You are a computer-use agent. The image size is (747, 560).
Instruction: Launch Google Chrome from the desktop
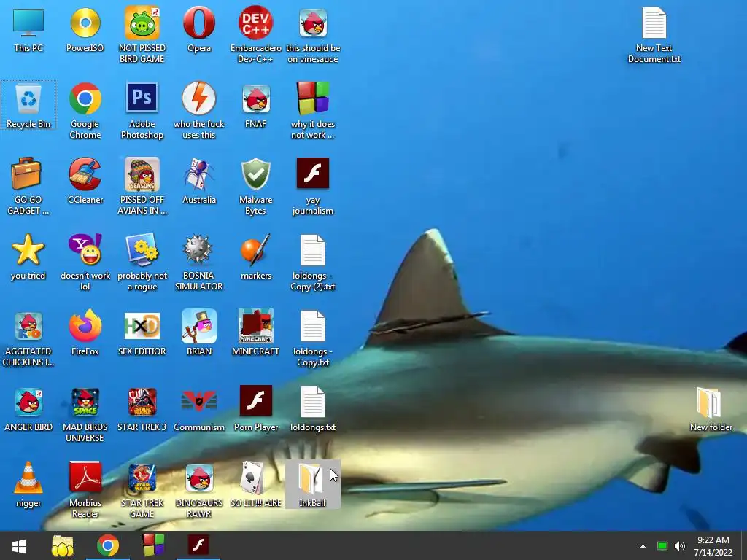pyautogui.click(x=85, y=111)
